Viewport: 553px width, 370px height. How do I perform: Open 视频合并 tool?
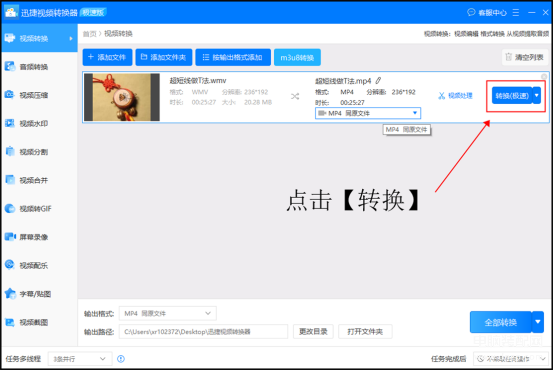(26, 180)
